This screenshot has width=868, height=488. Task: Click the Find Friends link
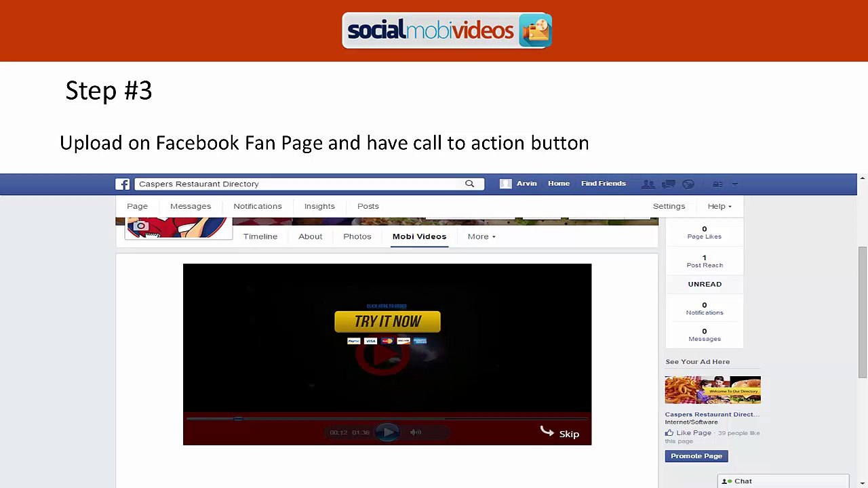[x=604, y=184]
